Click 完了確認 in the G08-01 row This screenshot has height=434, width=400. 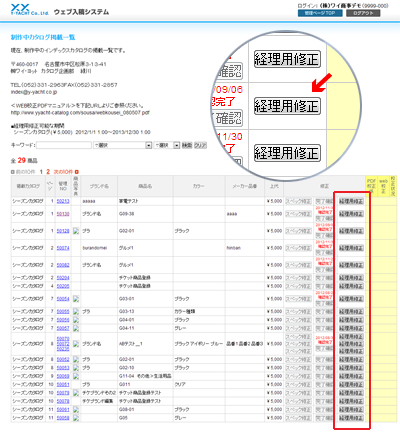point(324,410)
